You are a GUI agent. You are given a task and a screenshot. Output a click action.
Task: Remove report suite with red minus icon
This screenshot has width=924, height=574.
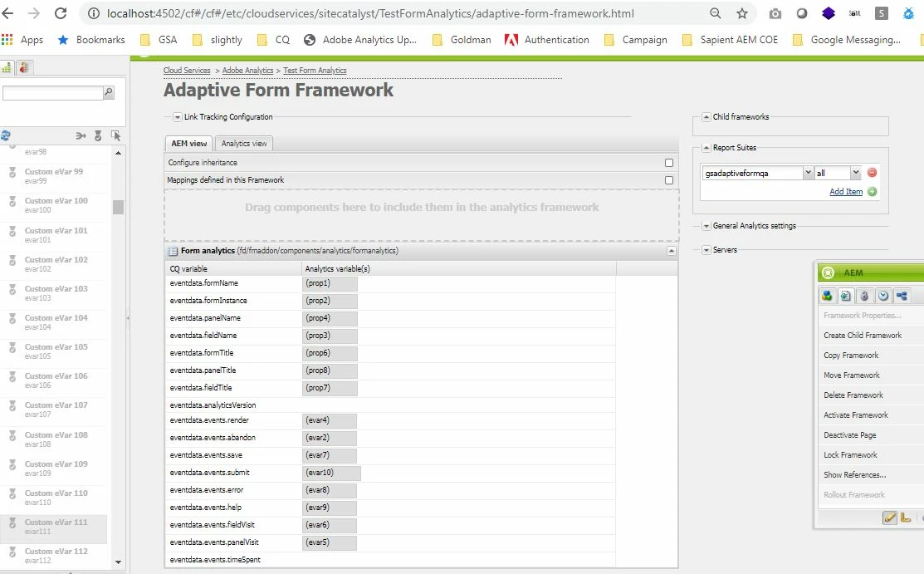tap(873, 173)
